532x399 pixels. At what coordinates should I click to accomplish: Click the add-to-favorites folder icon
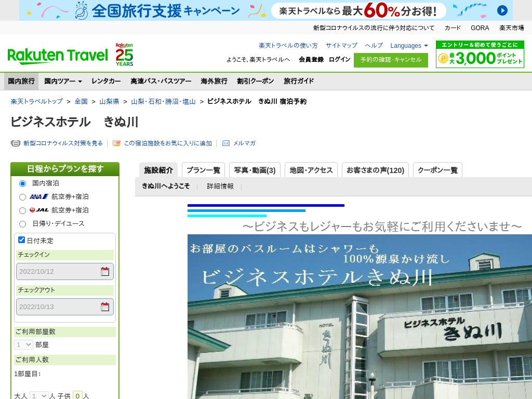click(x=116, y=143)
